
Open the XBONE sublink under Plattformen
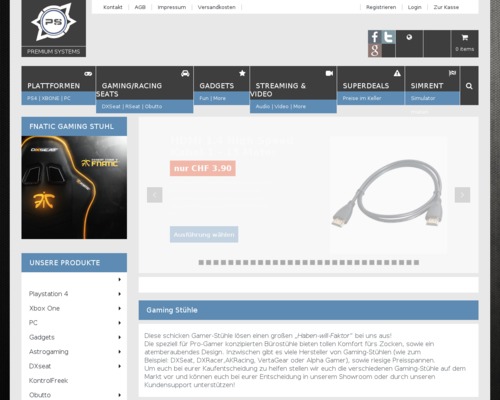[50, 98]
